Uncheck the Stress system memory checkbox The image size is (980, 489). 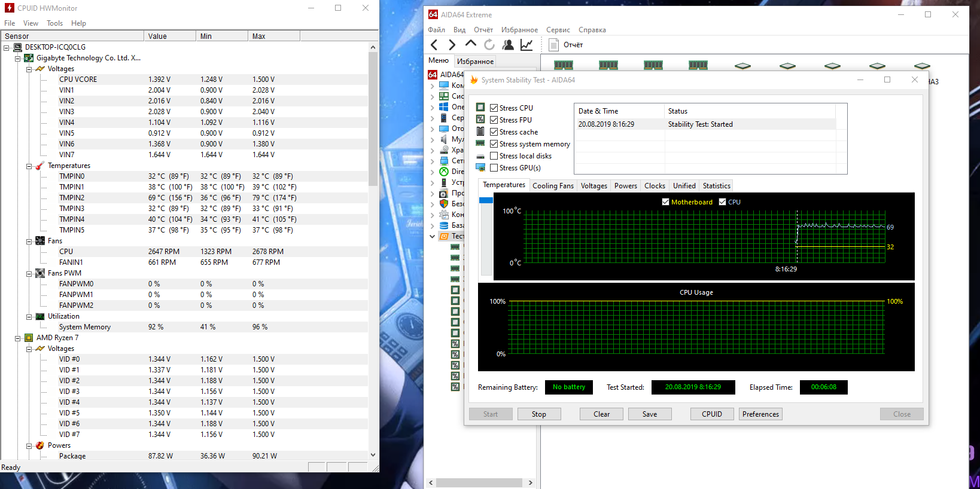pos(494,144)
